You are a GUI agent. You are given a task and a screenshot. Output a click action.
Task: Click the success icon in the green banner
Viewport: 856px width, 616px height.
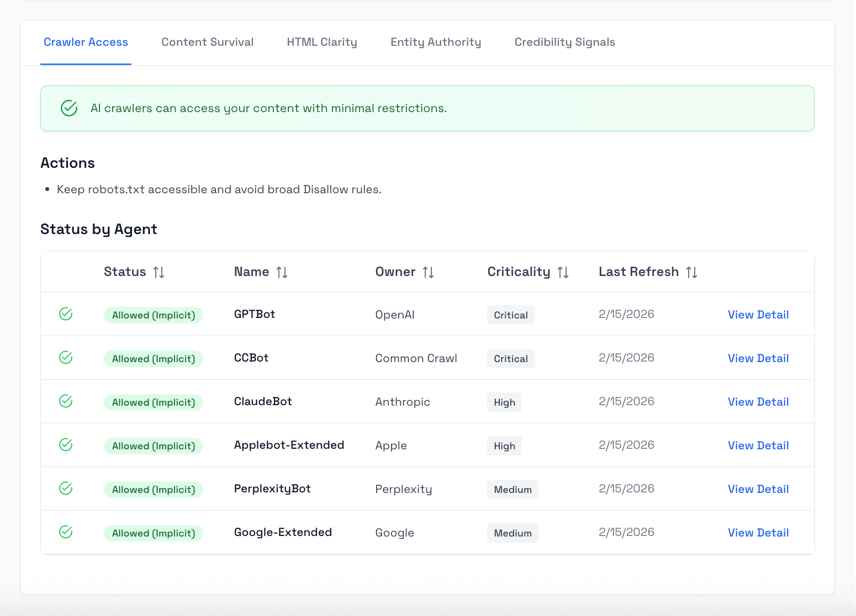click(69, 108)
